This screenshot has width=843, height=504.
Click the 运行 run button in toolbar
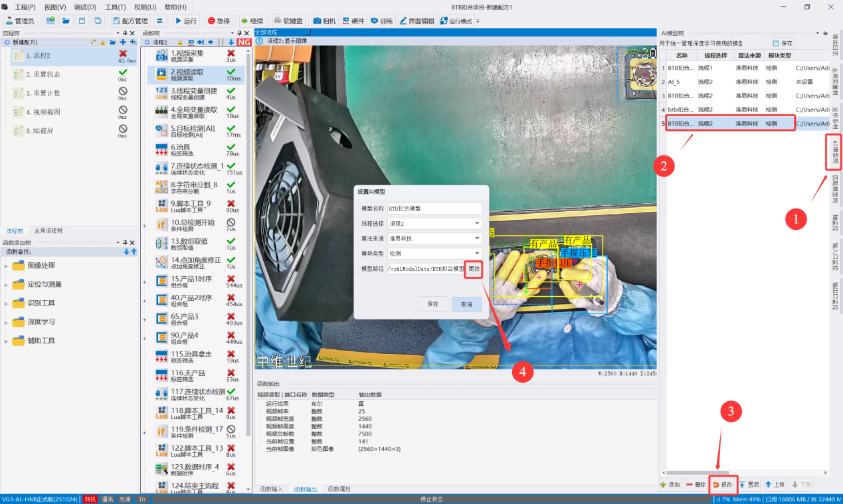tap(185, 21)
